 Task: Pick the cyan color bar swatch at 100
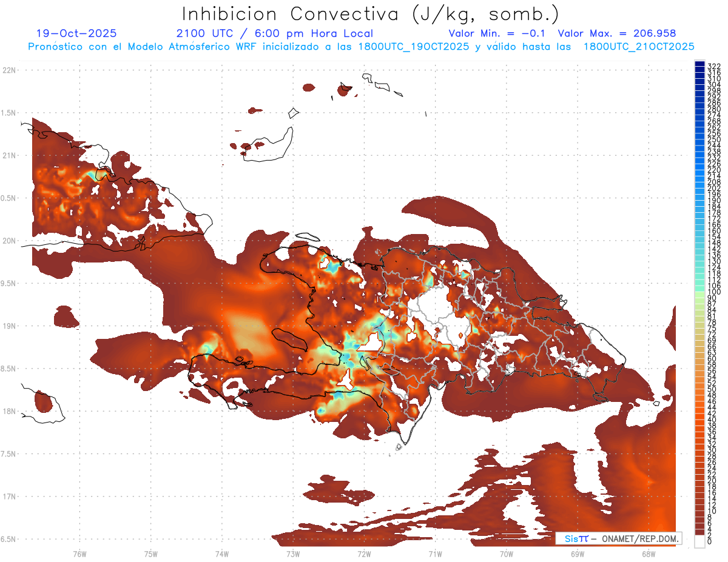coord(699,292)
